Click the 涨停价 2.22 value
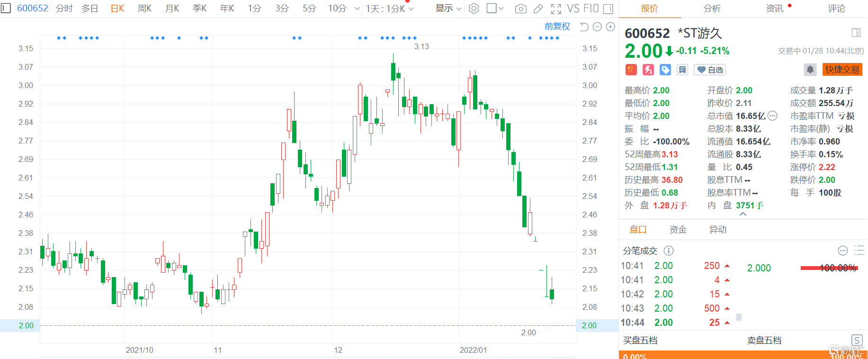This screenshot has width=868, height=359. click(x=827, y=167)
